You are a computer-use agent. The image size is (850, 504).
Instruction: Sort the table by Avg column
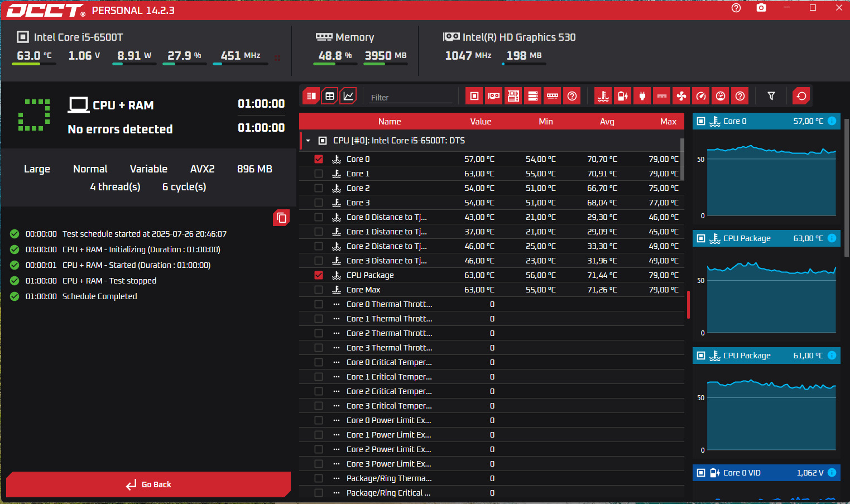click(x=607, y=121)
